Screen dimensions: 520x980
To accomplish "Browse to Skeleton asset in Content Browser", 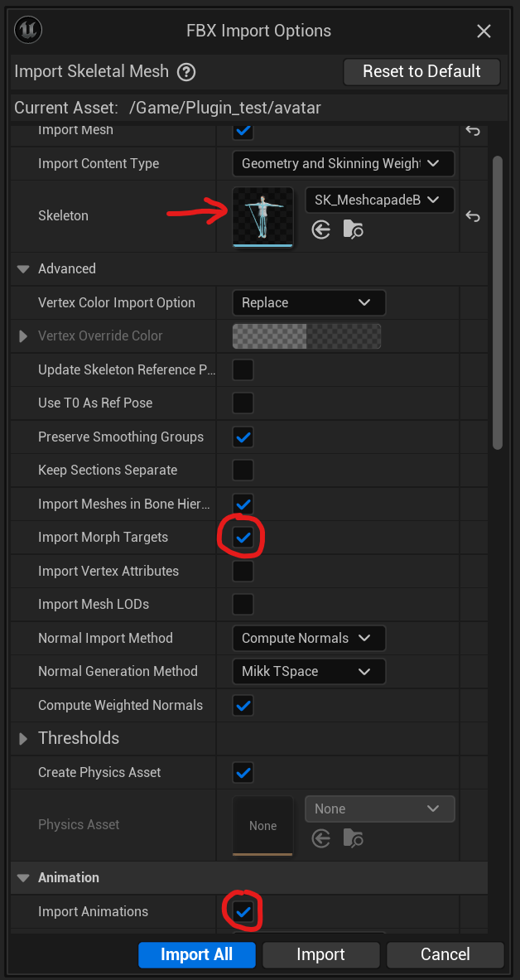I will [x=353, y=229].
